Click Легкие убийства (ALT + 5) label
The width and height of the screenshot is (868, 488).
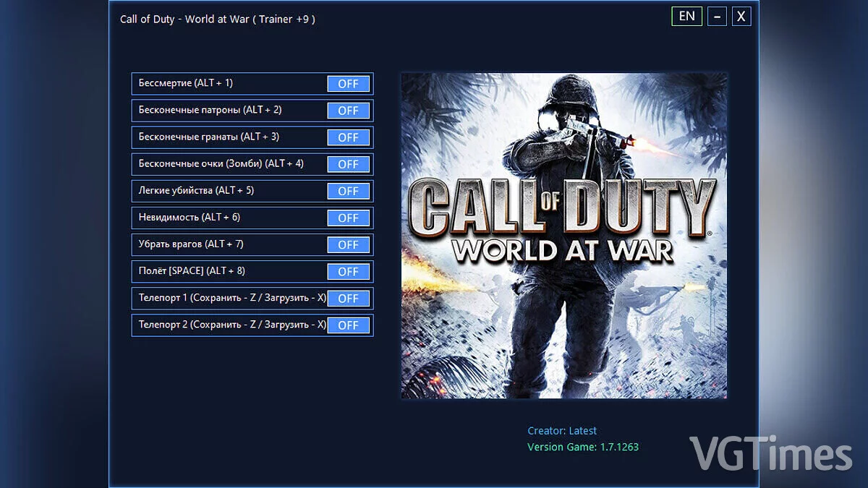point(197,190)
